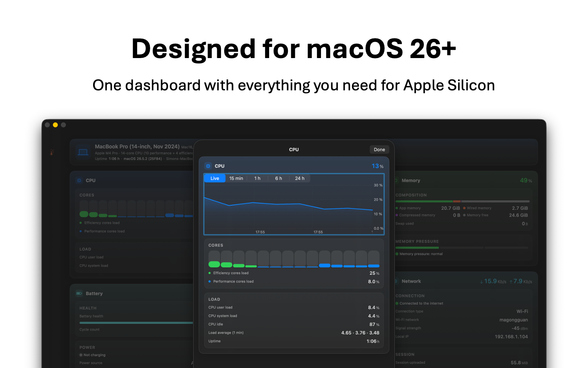Click the Compressed memory 0 B value
This screenshot has width=588, height=368.
(x=457, y=215)
